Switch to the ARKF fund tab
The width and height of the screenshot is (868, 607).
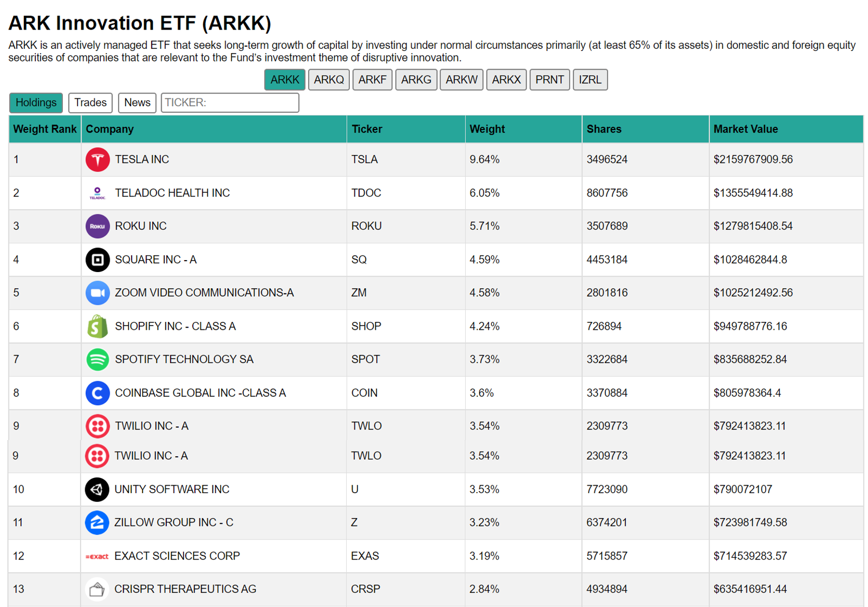373,80
